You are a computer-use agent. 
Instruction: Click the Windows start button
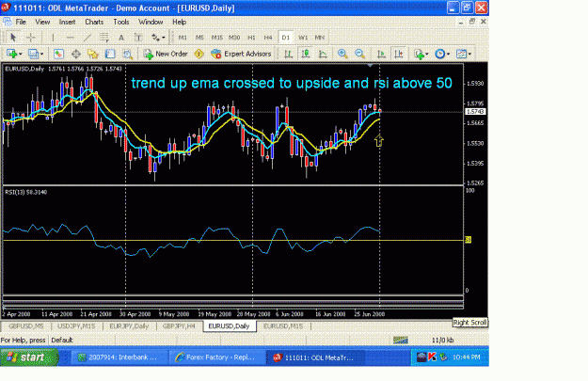29,357
